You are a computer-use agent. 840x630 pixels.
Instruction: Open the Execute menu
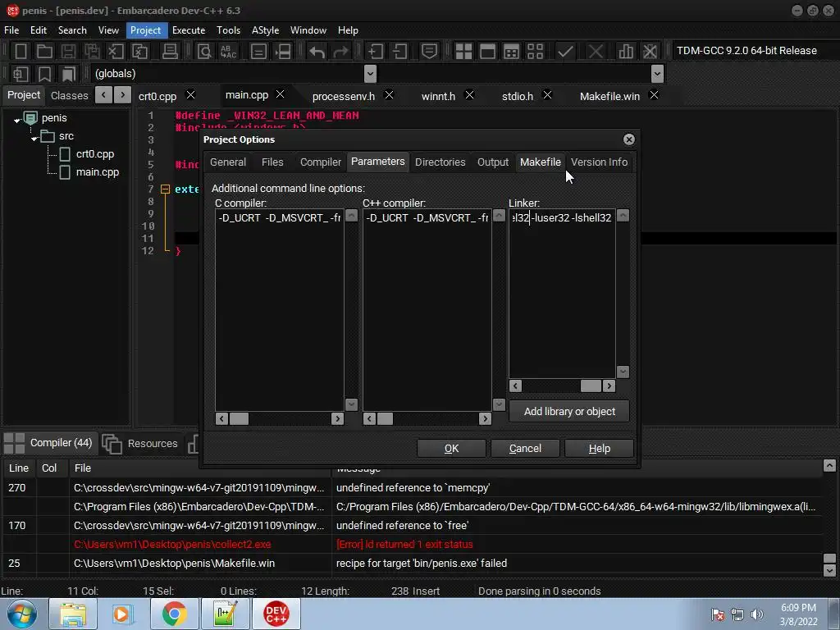pos(189,30)
